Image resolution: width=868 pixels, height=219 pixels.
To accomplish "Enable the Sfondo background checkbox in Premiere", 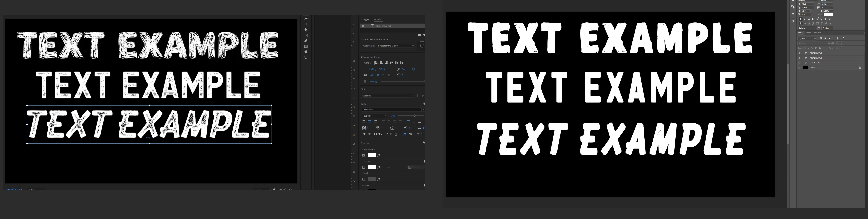I will coord(364,179).
